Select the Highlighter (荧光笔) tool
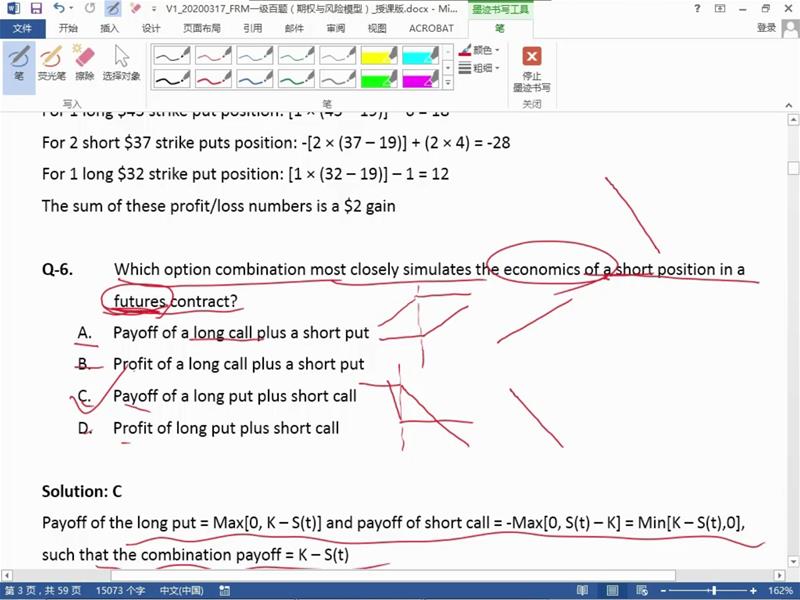Screen dimensions: 800x600 tap(52, 63)
